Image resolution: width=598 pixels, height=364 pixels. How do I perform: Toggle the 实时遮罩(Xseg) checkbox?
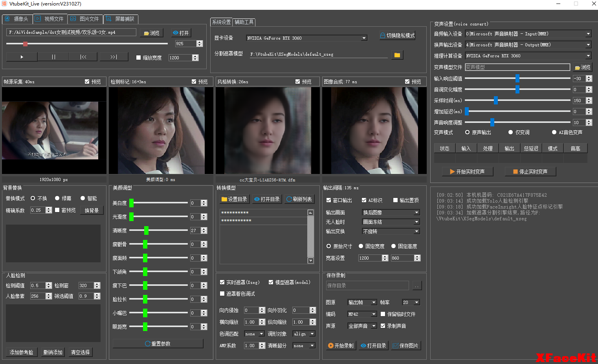222,282
